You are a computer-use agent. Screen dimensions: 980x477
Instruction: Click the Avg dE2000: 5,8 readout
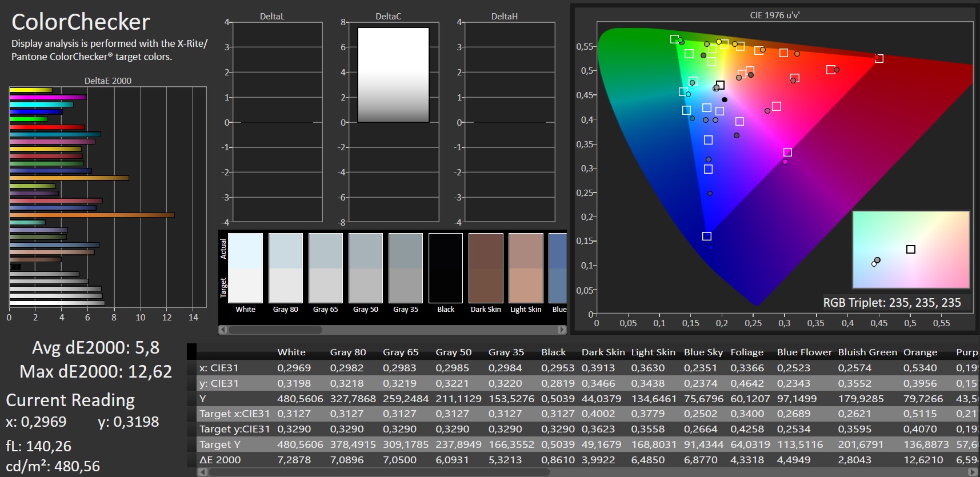pyautogui.click(x=95, y=347)
